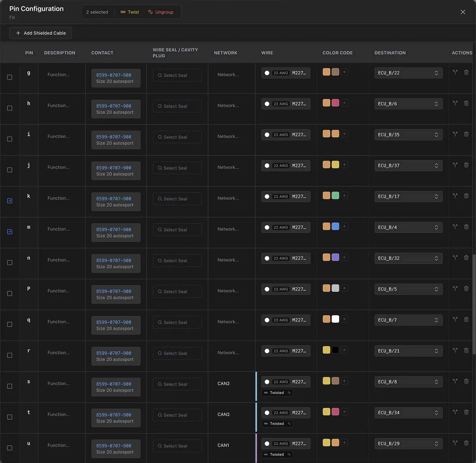
Task: Check the pin u checkbox
Action: [x=10, y=448]
